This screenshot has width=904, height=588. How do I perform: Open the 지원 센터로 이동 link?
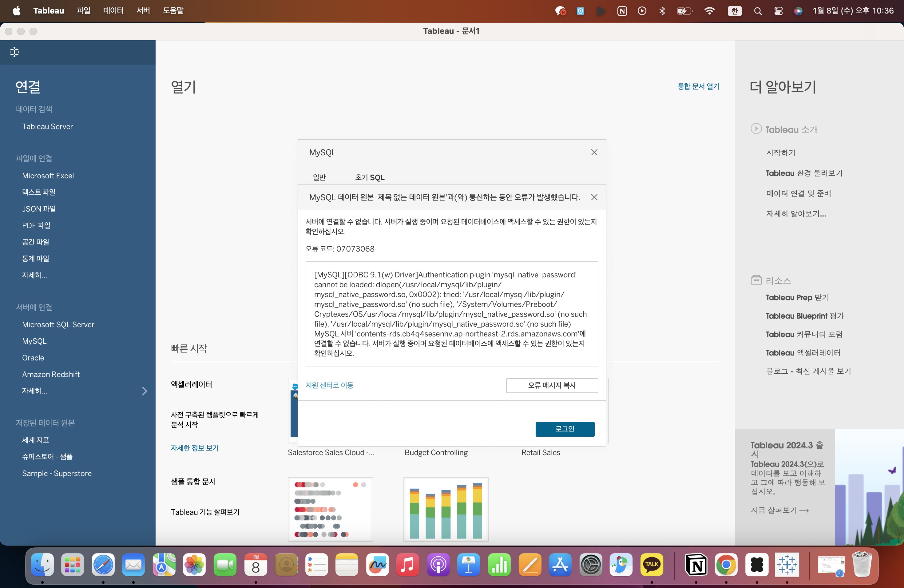329,385
